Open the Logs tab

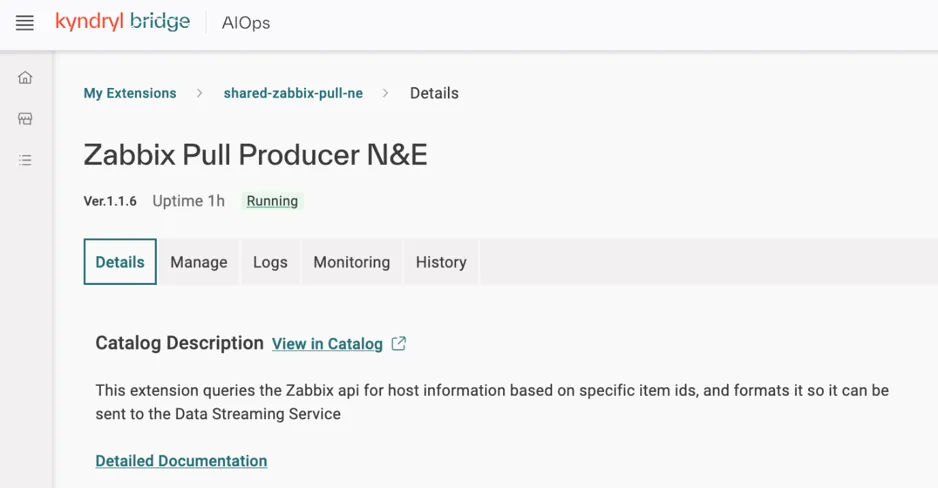coord(270,262)
